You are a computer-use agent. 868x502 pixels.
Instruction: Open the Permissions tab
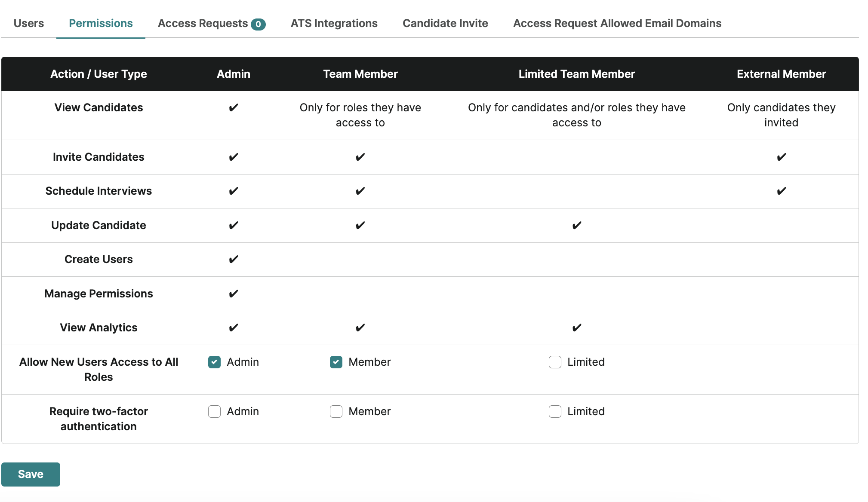[x=100, y=23]
